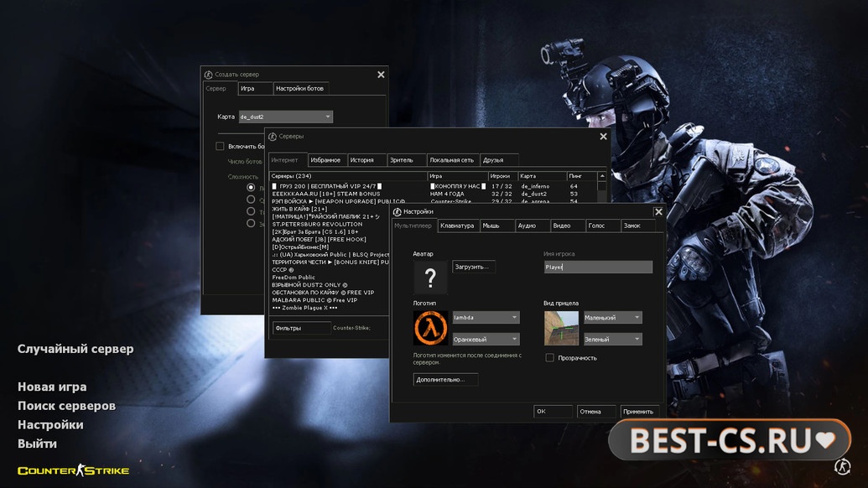Click the crosshair preview image
868x488 pixels.
561,328
